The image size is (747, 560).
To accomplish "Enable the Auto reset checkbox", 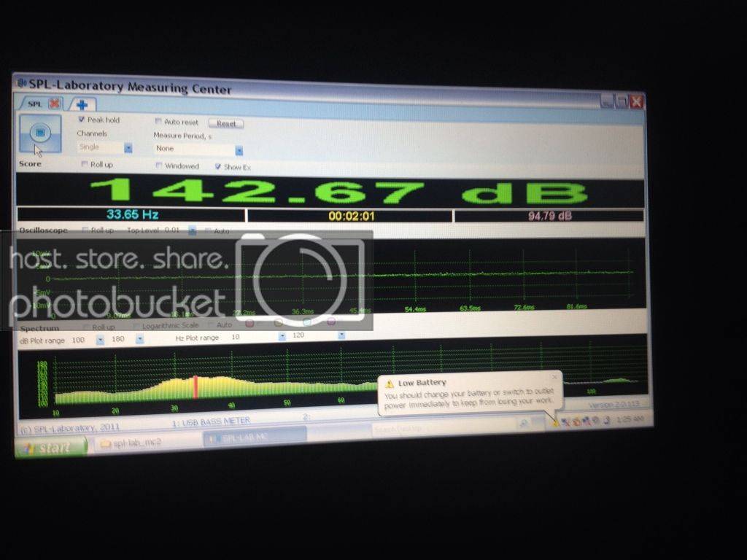I will click(x=158, y=122).
